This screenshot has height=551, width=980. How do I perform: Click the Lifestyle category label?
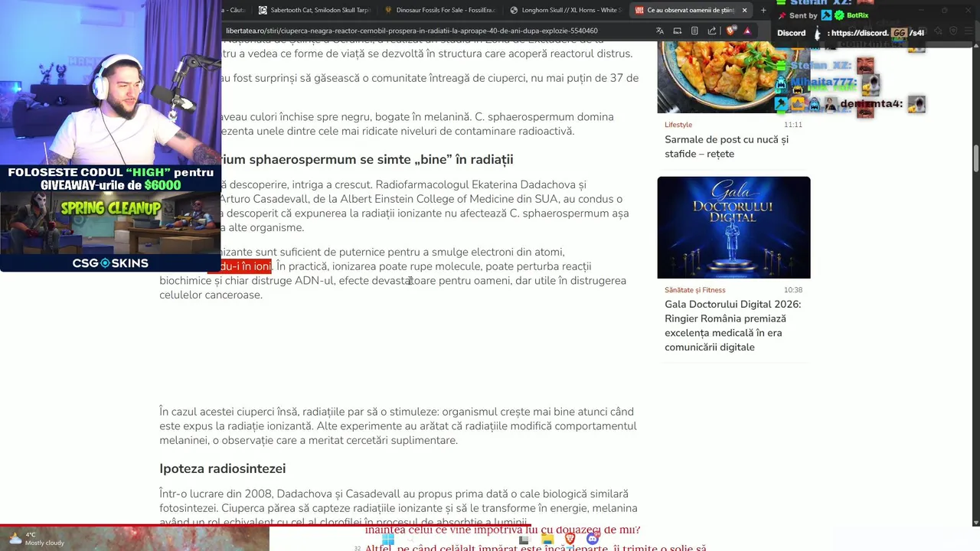[x=678, y=125]
